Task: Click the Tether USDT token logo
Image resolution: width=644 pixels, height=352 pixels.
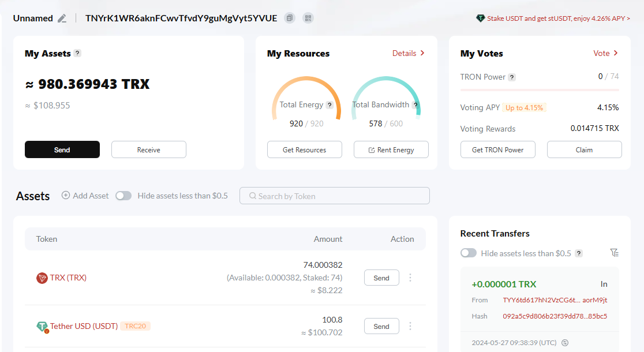Action: [x=42, y=327]
